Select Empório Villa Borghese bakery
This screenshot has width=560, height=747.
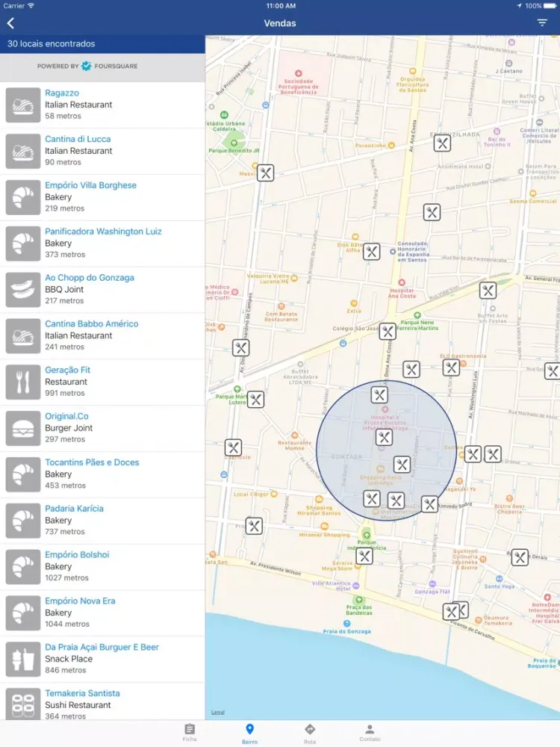pos(102,197)
